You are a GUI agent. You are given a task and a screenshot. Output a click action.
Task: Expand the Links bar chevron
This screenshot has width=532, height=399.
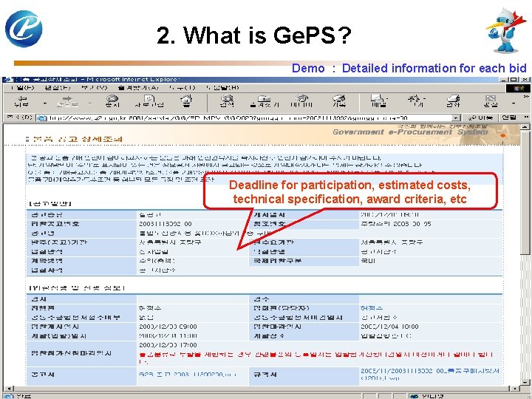tap(526, 117)
